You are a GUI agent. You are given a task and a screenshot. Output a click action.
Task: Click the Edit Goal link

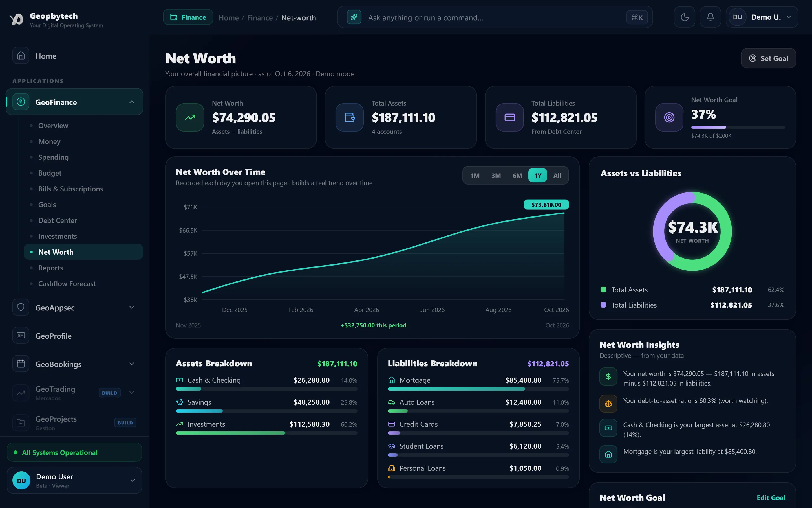771,498
